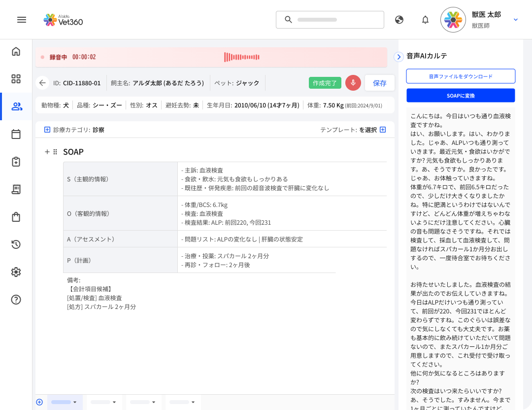The height and width of the screenshot is (410, 532).
Task: Open the calendar sidebar icon
Action: pos(16,134)
